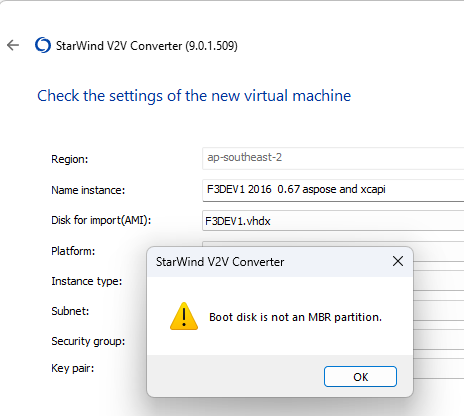This screenshot has width=464, height=416.
Task: Select the Key pair label
Action: click(x=73, y=368)
